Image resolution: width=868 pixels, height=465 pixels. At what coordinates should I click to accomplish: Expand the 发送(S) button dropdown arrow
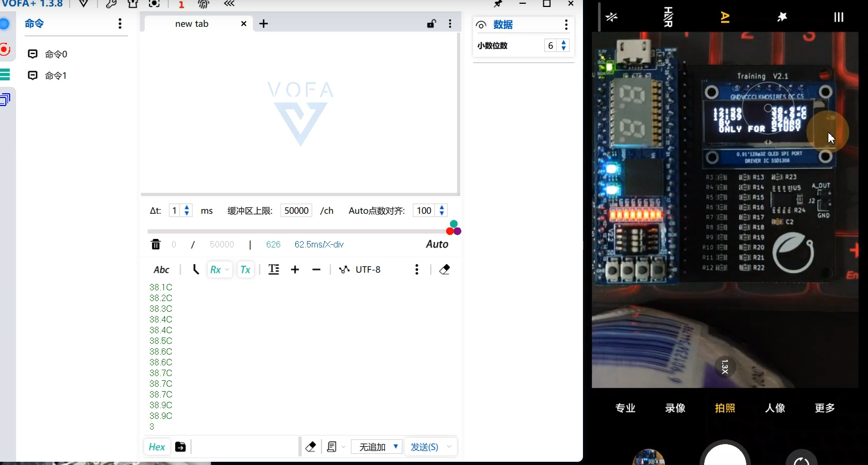(449, 447)
